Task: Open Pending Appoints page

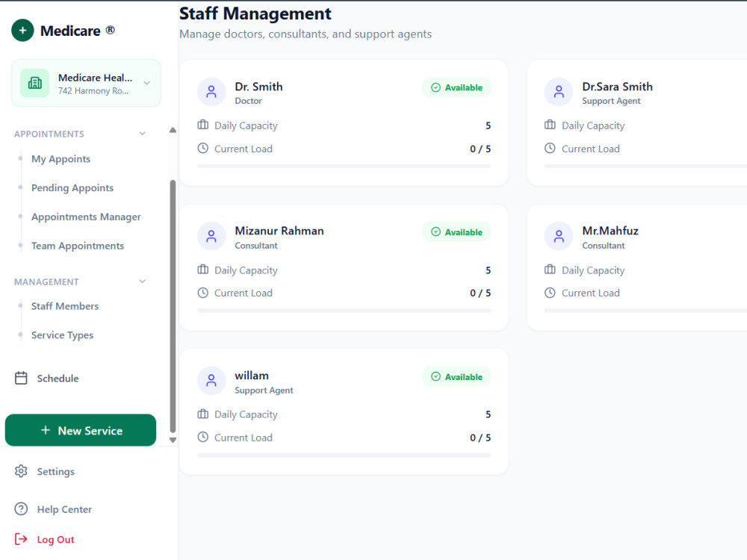Action: coord(72,188)
